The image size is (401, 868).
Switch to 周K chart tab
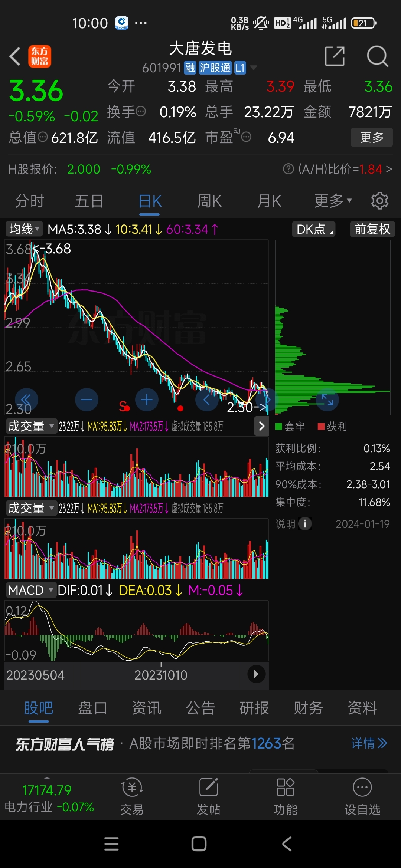[x=209, y=201]
